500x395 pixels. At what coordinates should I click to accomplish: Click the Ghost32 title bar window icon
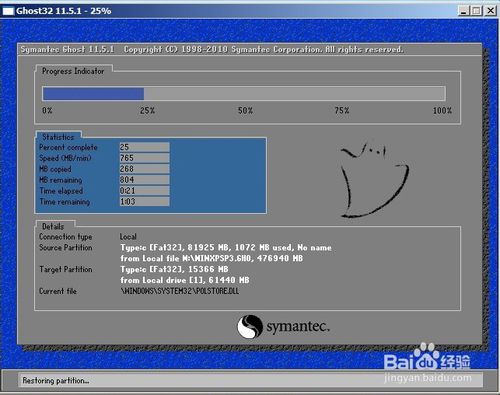pyautogui.click(x=8, y=11)
